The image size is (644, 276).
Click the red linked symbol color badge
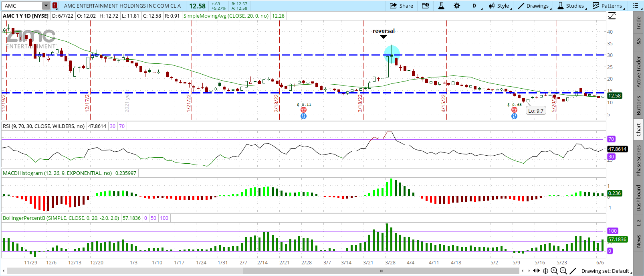click(55, 6)
